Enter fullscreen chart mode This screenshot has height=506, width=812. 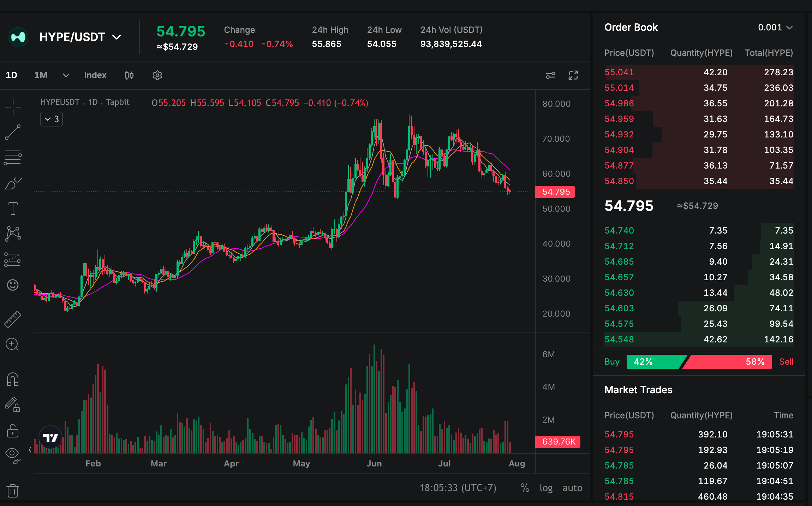click(573, 75)
